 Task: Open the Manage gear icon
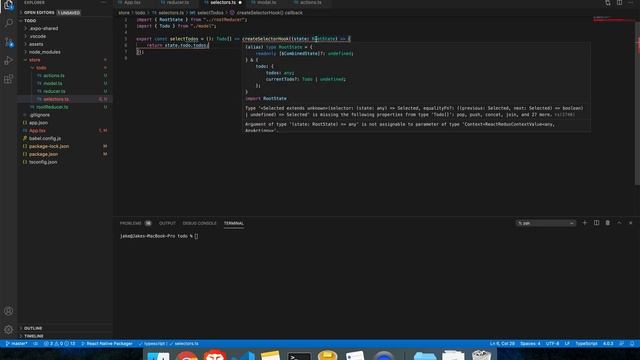pos(9,329)
